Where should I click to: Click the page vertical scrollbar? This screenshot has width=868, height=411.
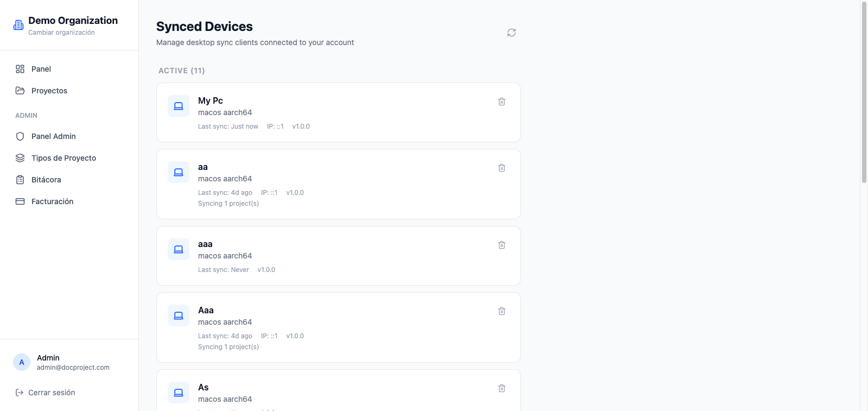864,92
